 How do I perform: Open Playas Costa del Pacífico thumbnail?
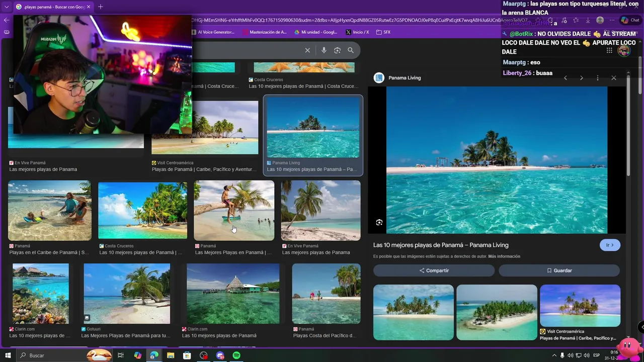click(326, 293)
